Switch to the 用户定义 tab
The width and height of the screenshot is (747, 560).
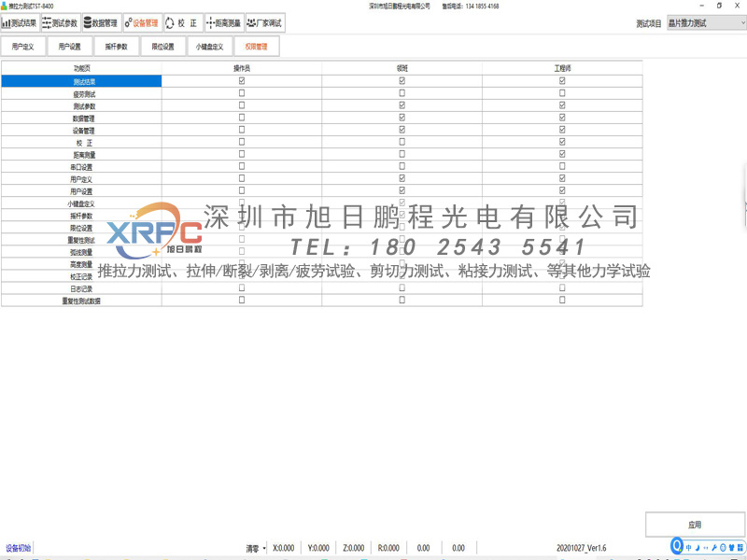tap(22, 47)
